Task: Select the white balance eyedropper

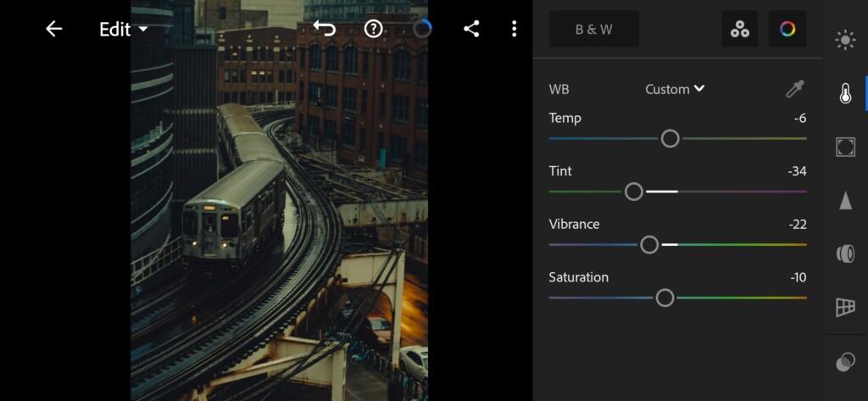Action: (795, 89)
